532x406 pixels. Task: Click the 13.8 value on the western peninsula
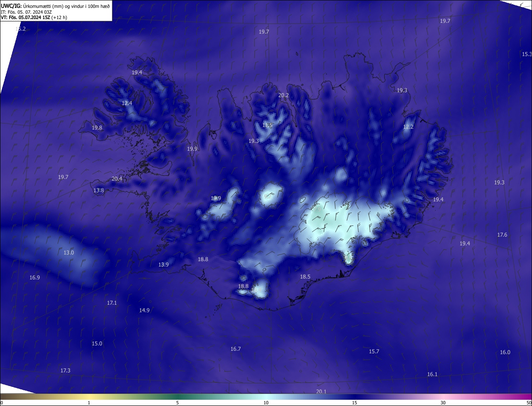[x=99, y=191]
